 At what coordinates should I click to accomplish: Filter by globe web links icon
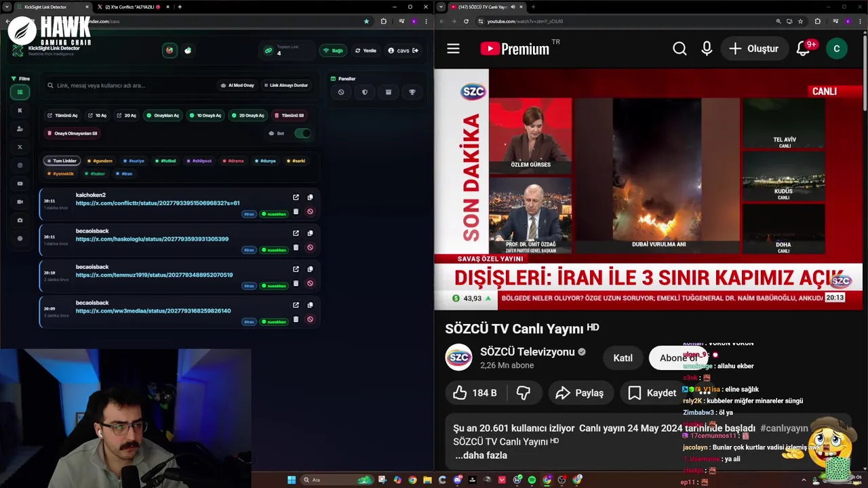pos(20,239)
